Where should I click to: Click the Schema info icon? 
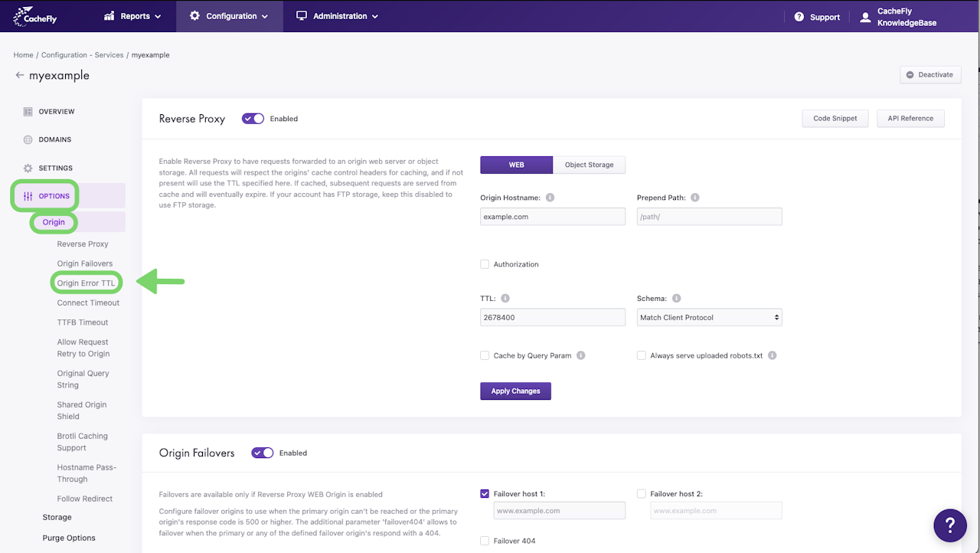(x=676, y=299)
